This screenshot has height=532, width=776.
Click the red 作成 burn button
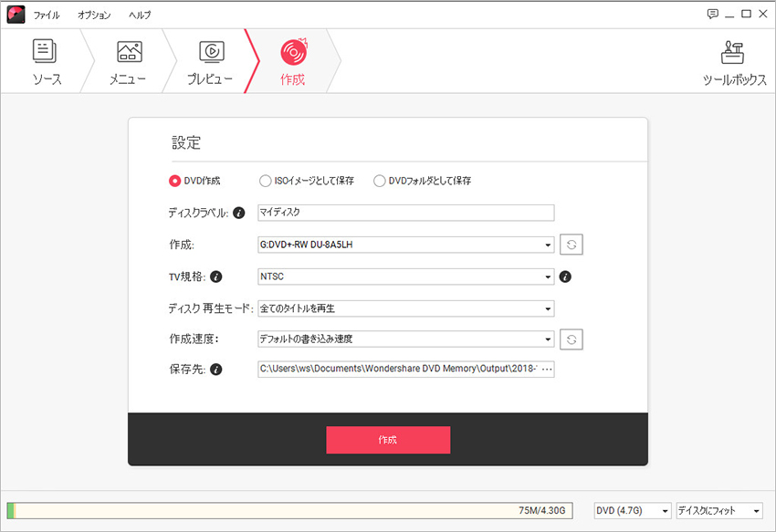[388, 440]
